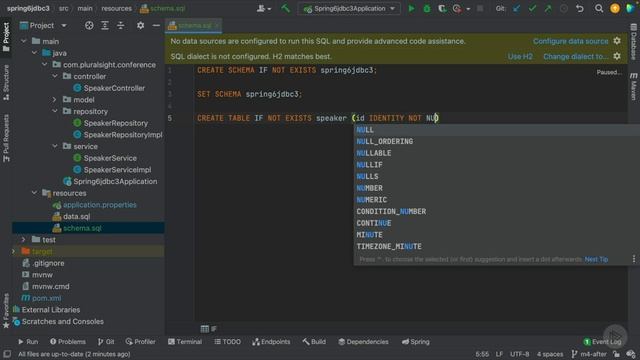Roll back changes with the undo arrow
Viewport: 640px width, 360px height.
point(580,9)
